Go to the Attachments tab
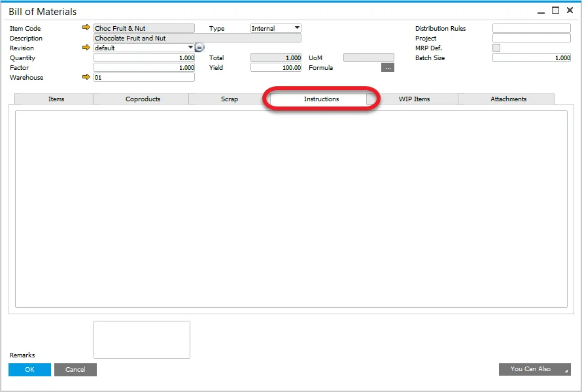The width and height of the screenshot is (582, 392). tap(508, 99)
